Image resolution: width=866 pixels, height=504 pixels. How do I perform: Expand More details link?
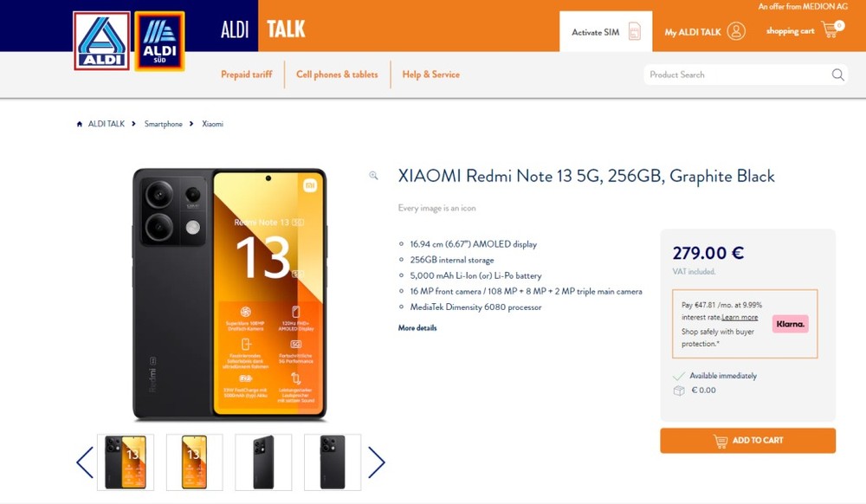point(417,328)
